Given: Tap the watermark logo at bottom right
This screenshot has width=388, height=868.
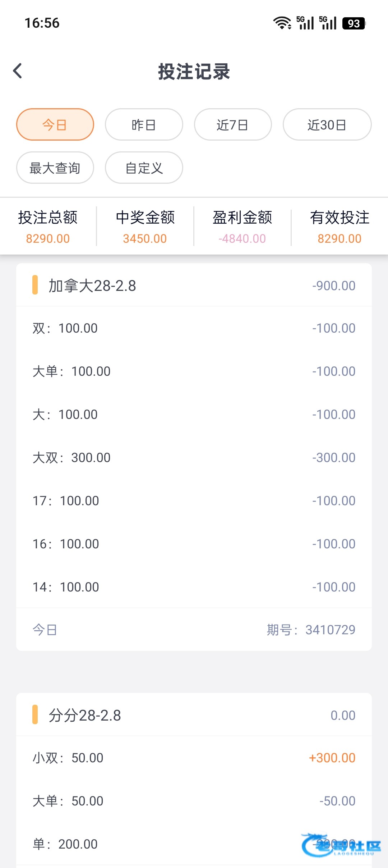Looking at the screenshot, I should click(341, 845).
